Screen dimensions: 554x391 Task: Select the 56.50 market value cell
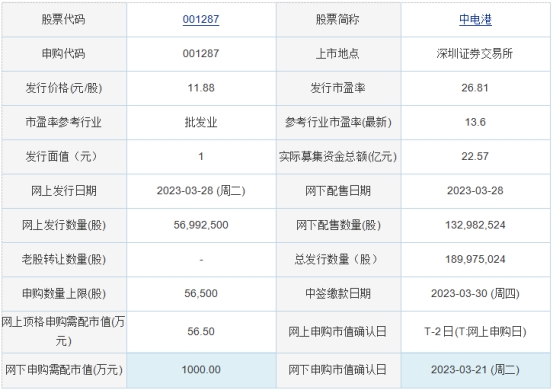click(x=201, y=331)
